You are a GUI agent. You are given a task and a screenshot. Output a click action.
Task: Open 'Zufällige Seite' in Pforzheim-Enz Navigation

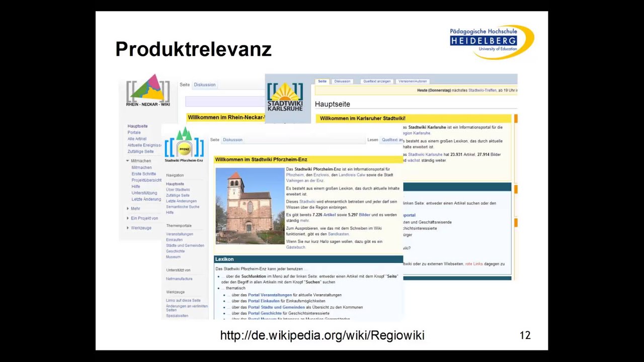pyautogui.click(x=178, y=195)
